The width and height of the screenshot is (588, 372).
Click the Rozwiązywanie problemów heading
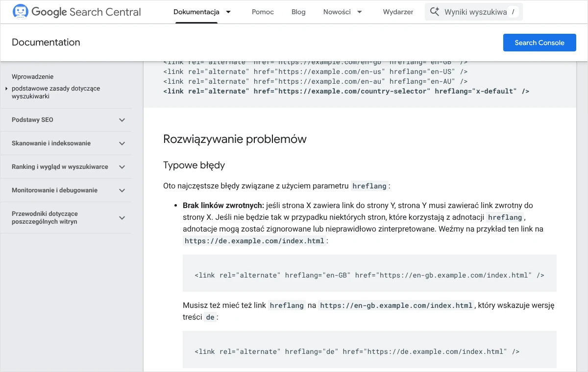[235, 139]
